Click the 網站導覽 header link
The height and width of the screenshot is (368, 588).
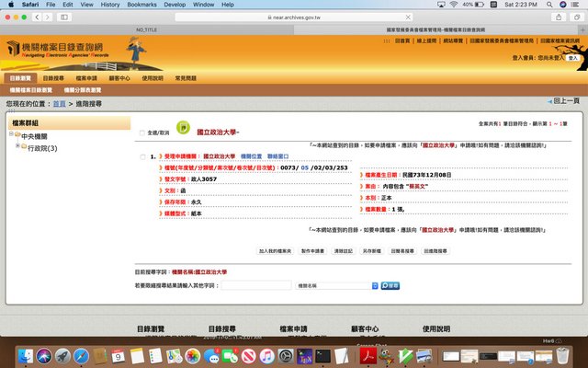pyautogui.click(x=453, y=40)
